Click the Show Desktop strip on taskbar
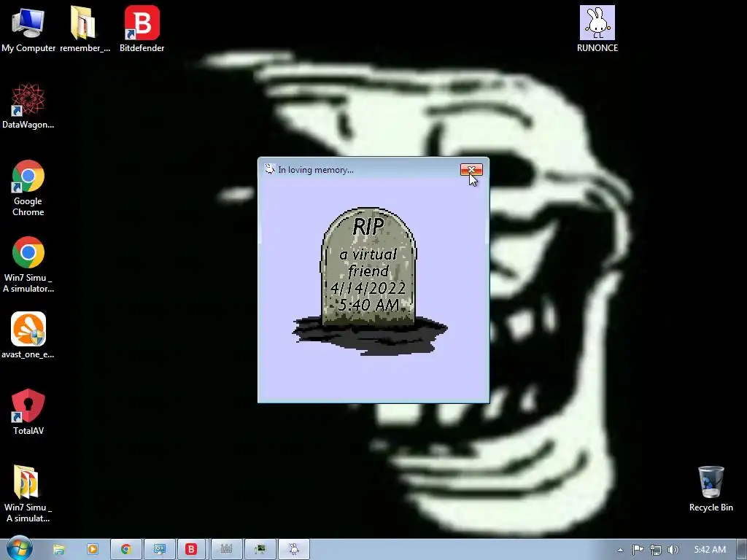The image size is (747, 560). click(x=742, y=550)
